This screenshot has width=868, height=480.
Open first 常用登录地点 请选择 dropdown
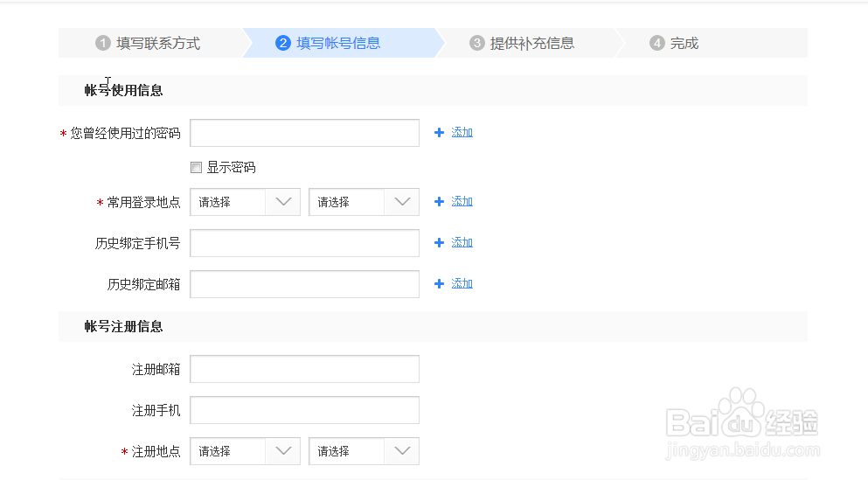point(245,202)
